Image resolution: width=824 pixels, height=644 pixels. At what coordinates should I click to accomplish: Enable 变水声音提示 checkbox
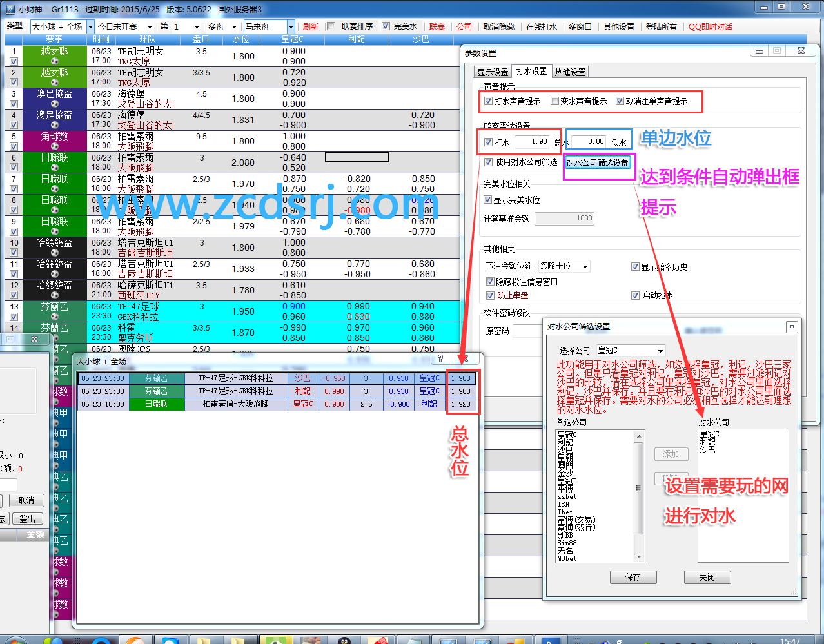click(554, 101)
